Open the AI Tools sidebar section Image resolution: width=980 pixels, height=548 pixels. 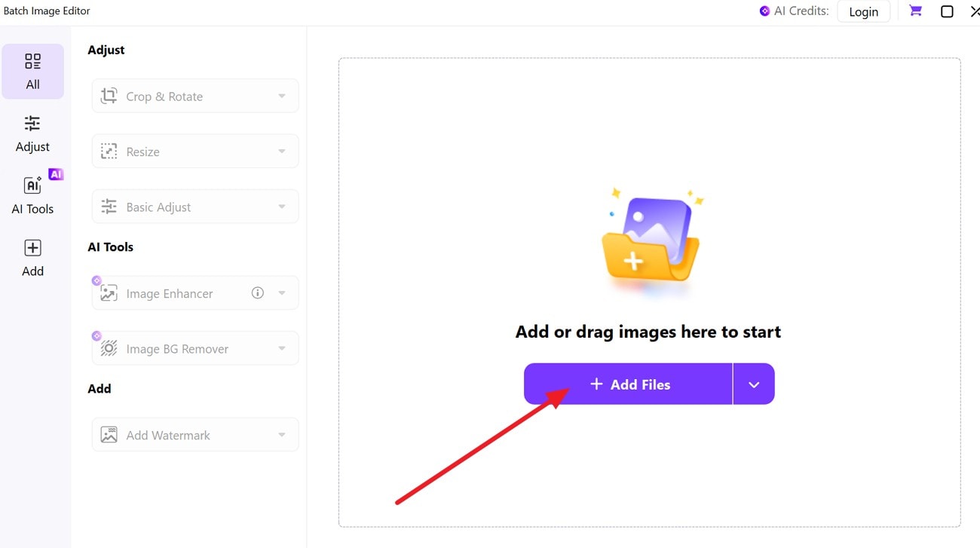pos(32,194)
